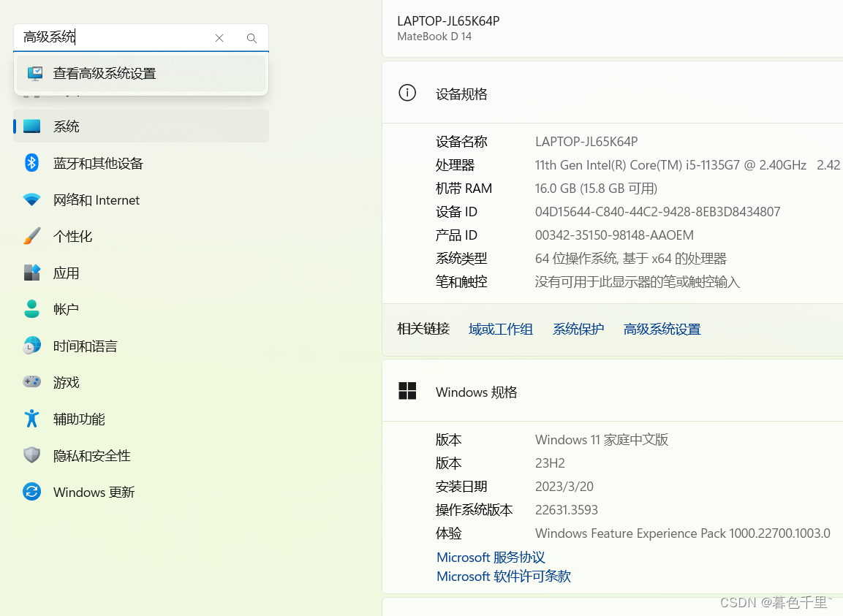Click the 系统 sidebar icon
Image resolution: width=843 pixels, height=616 pixels.
pos(31,126)
